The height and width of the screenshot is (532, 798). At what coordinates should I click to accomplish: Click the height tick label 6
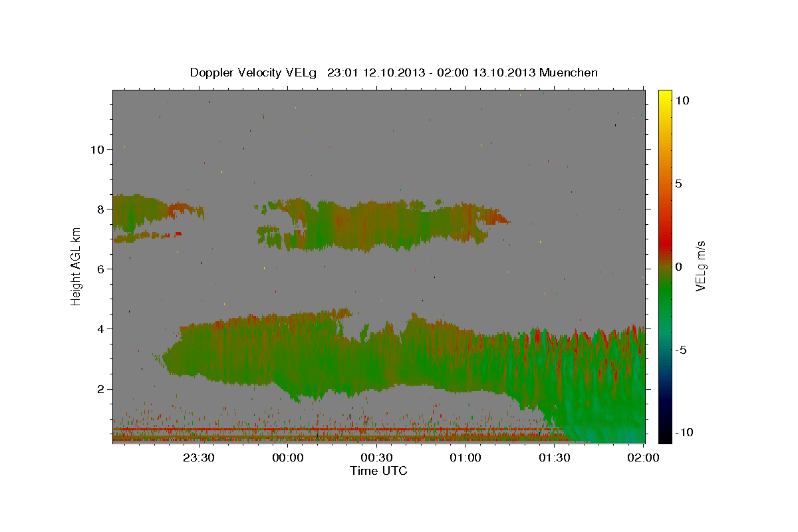click(102, 269)
